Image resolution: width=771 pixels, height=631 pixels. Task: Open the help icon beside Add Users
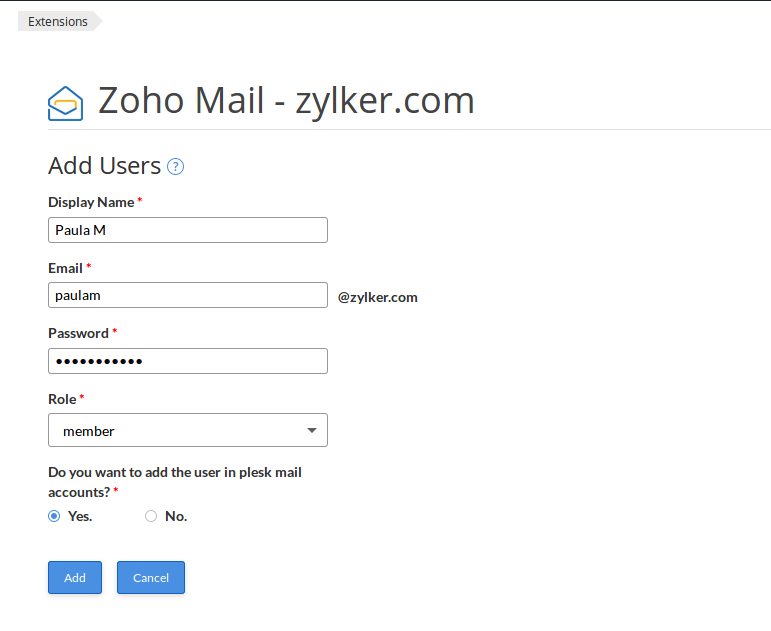[176, 167]
